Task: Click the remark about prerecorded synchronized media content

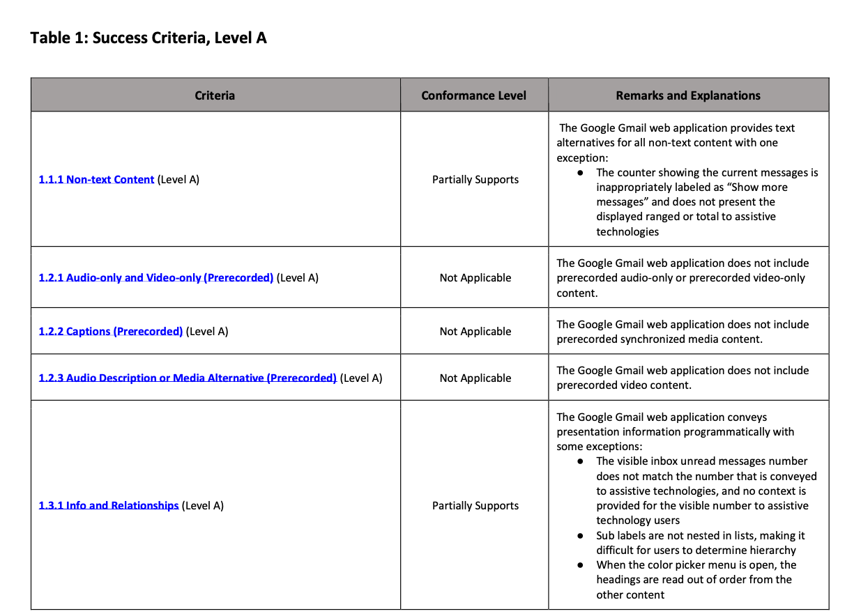Action: pos(682,332)
